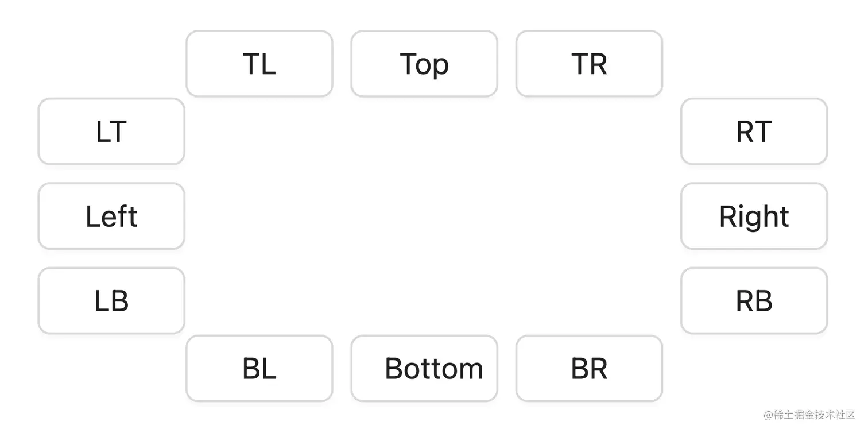Activate the Top center placement button
This screenshot has width=868, height=433.
click(424, 64)
